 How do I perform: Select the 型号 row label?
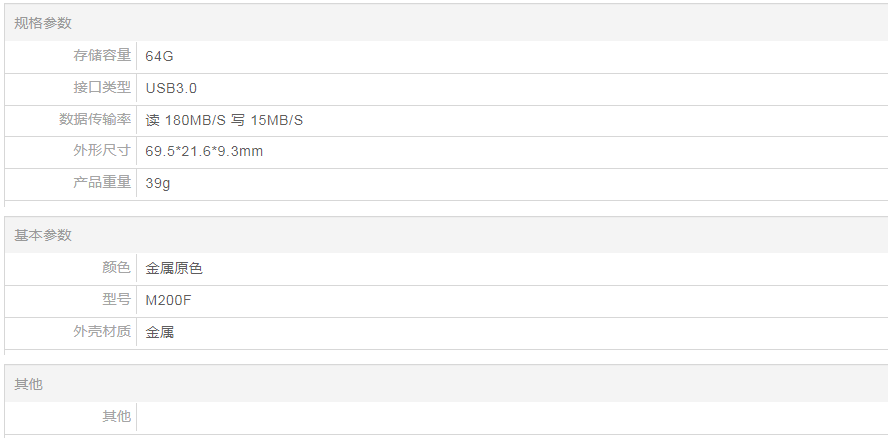tap(115, 299)
